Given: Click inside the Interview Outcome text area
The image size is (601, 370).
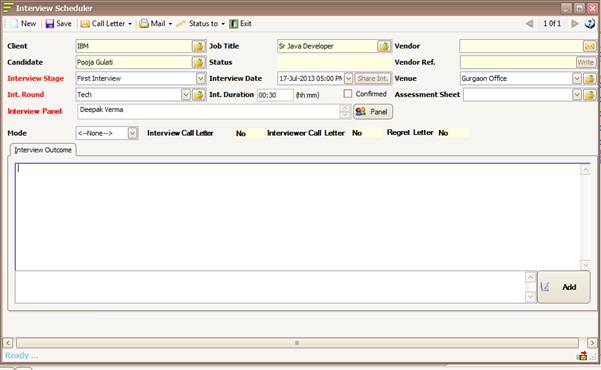Looking at the screenshot, I should point(298,217).
